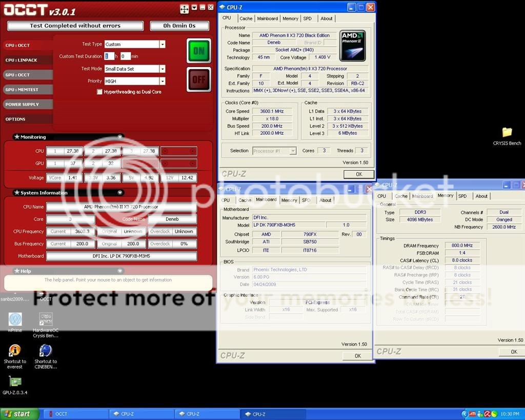
Task: Click the AMD Phenom II processor logo
Action: click(353, 46)
